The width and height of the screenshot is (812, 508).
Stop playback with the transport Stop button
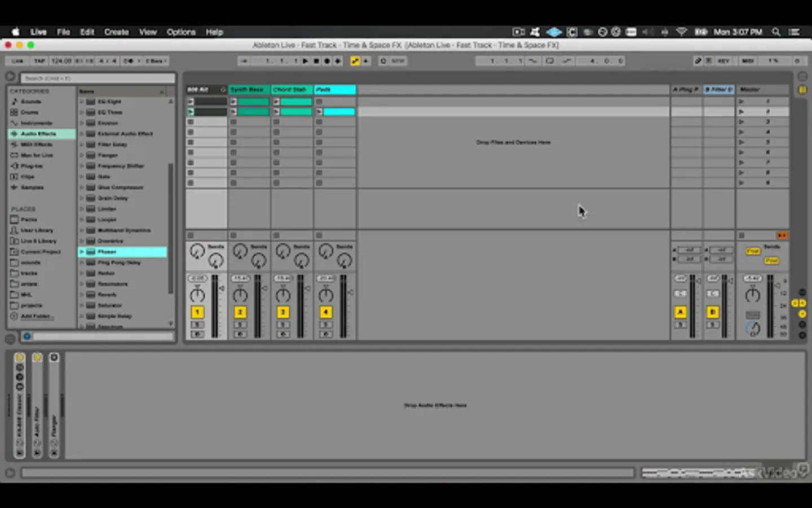tap(316, 61)
